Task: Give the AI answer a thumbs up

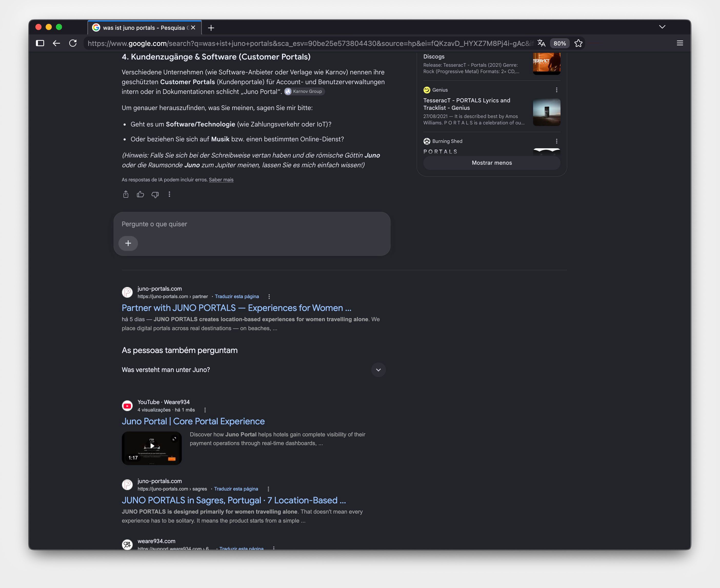Action: point(141,194)
